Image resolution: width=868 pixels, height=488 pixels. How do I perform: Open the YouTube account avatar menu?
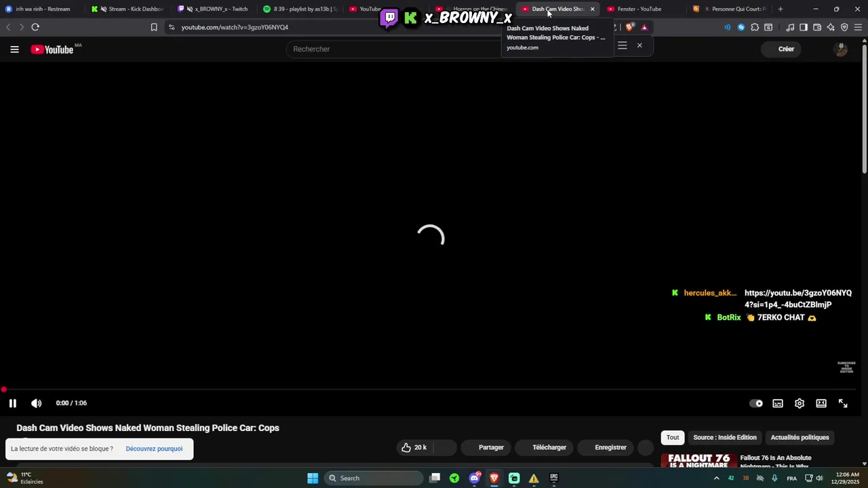click(841, 49)
